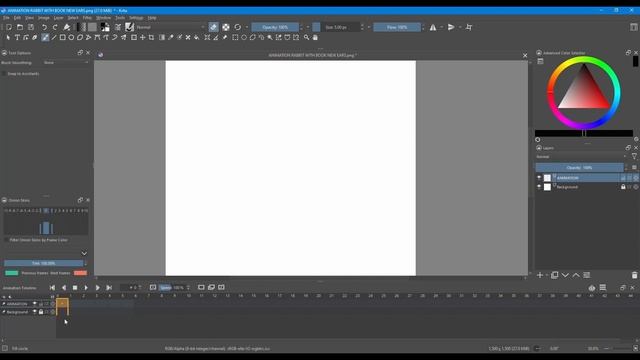This screenshot has width=640, height=360.
Task: Open Brush Smoothing dropdown
Action: pyautogui.click(x=65, y=63)
